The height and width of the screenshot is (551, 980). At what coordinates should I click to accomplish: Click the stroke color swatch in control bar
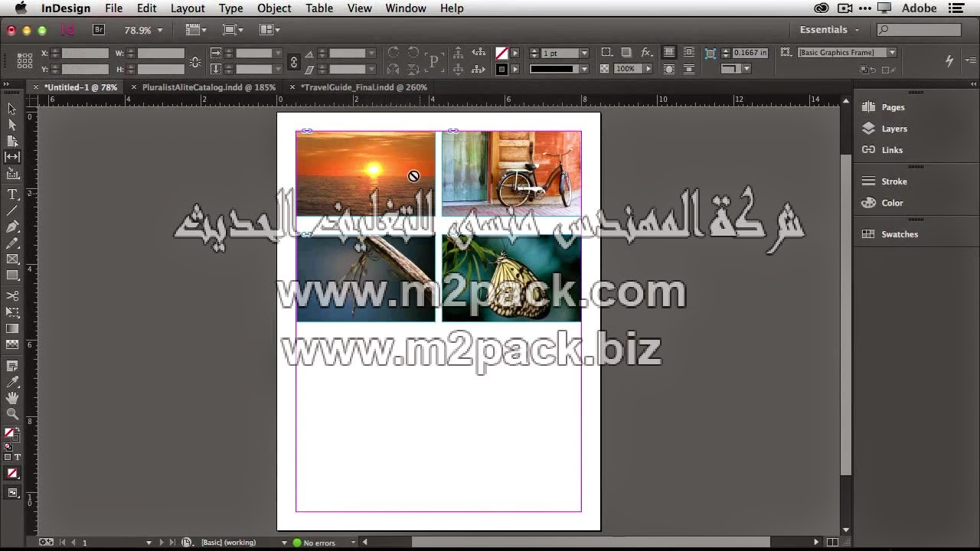tap(501, 69)
